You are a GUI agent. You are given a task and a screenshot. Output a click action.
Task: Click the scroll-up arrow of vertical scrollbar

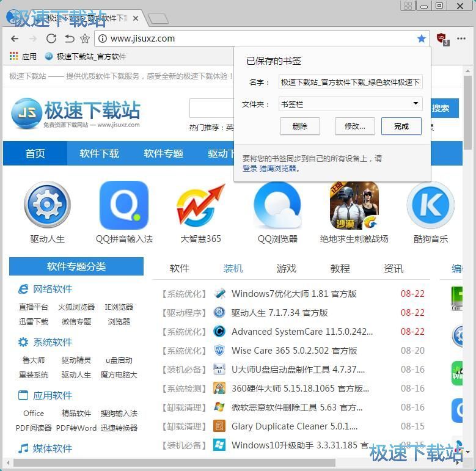467,71
